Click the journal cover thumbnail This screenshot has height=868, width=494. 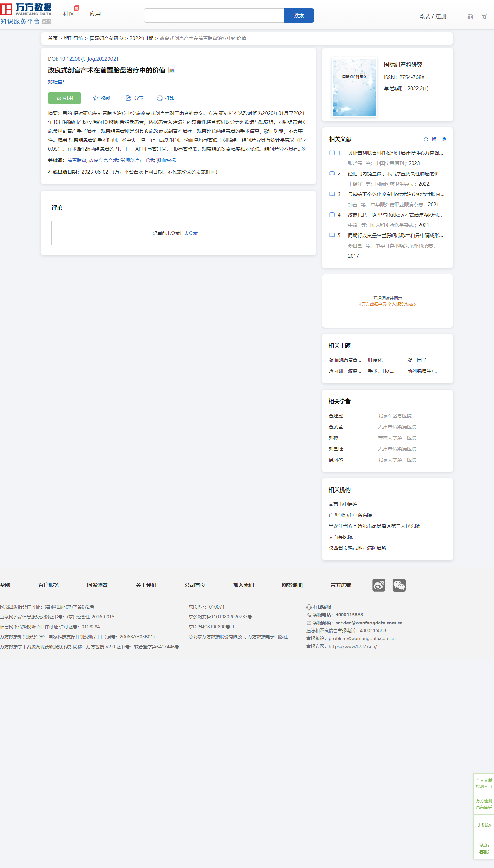point(354,87)
